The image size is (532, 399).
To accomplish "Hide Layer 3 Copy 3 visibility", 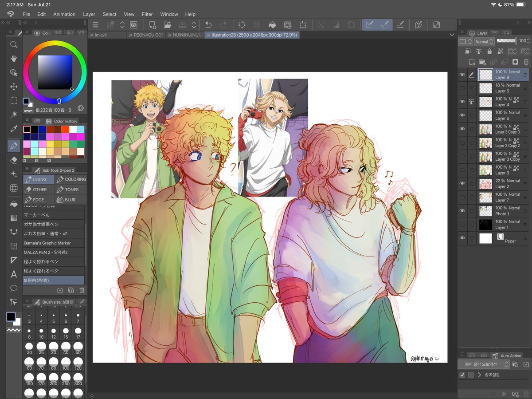I will (x=463, y=129).
